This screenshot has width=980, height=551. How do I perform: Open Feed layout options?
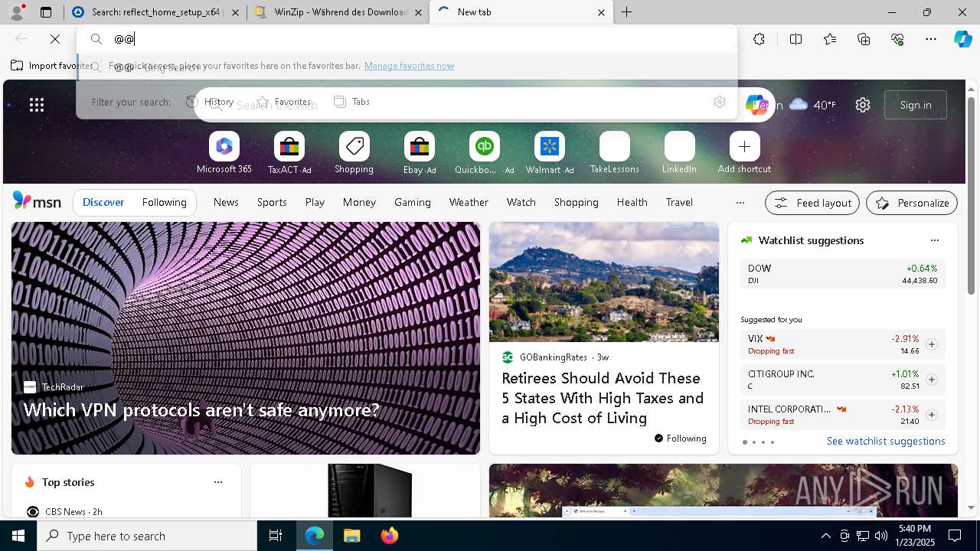pyautogui.click(x=812, y=203)
